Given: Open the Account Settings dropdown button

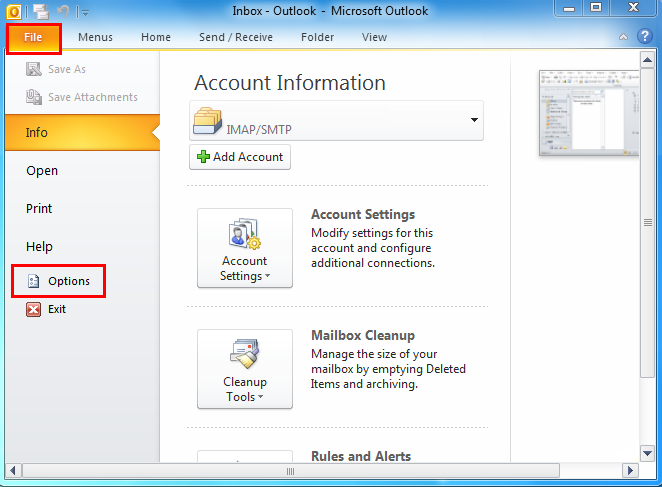Looking at the screenshot, I should [245, 248].
